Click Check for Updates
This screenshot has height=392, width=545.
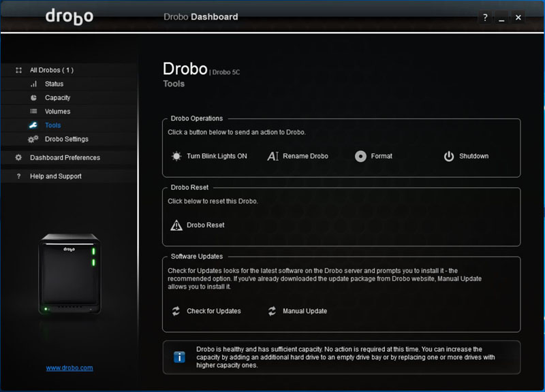point(214,311)
